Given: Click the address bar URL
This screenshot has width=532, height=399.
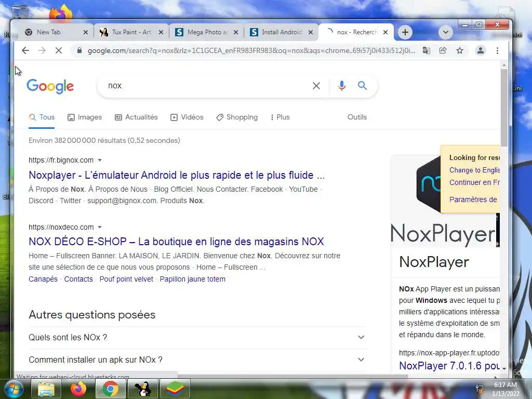Looking at the screenshot, I should (x=251, y=50).
